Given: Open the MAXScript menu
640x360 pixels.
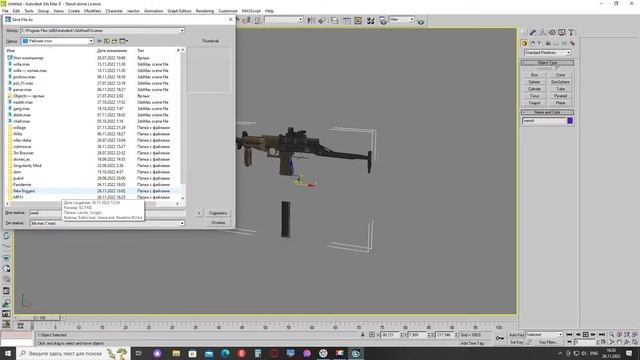Looking at the screenshot, I should [251, 11].
